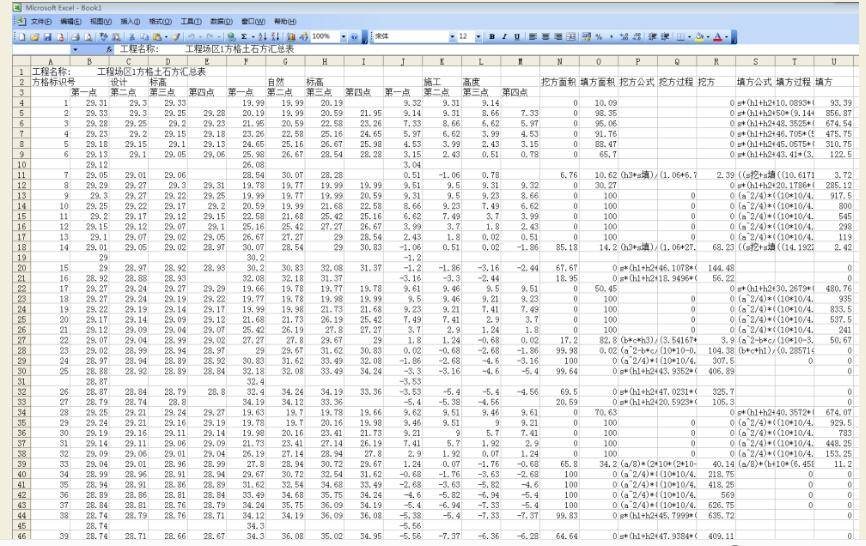Expand the Name Box dropdown arrow
The width and height of the screenshot is (866, 546).
75,50
